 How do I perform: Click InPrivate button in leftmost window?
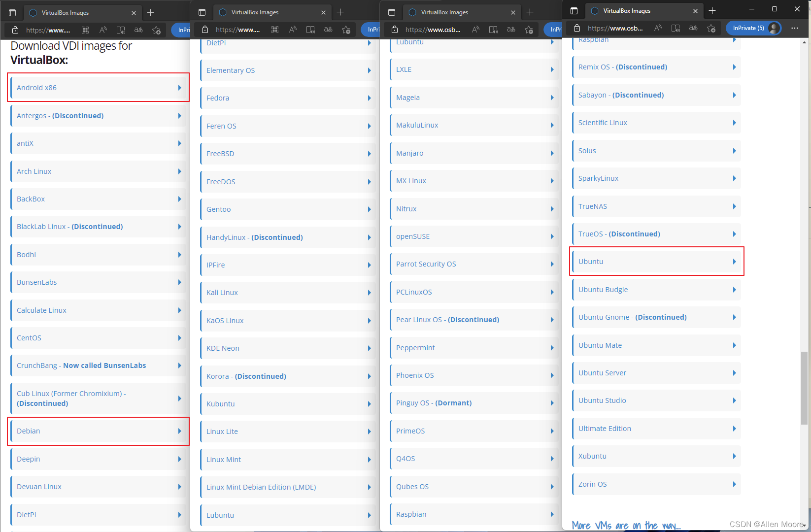(x=181, y=30)
